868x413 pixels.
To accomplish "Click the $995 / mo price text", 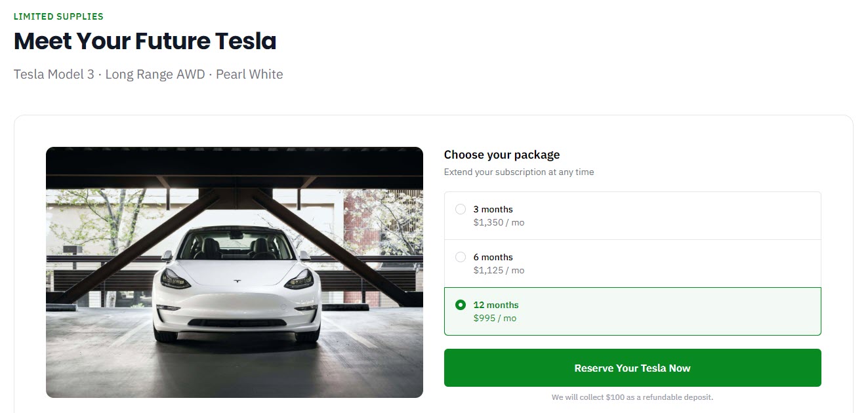I will (x=495, y=318).
